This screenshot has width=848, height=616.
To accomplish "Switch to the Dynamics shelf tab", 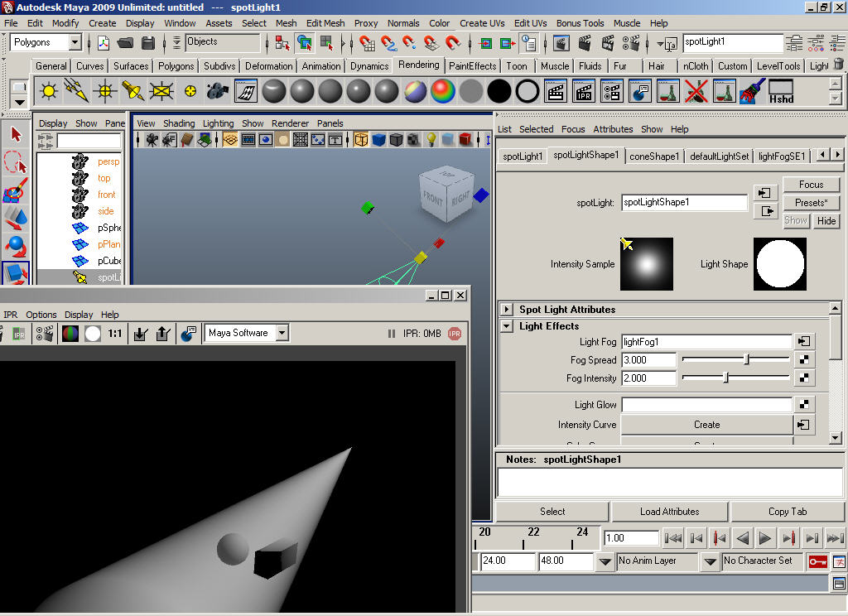I will (x=369, y=66).
